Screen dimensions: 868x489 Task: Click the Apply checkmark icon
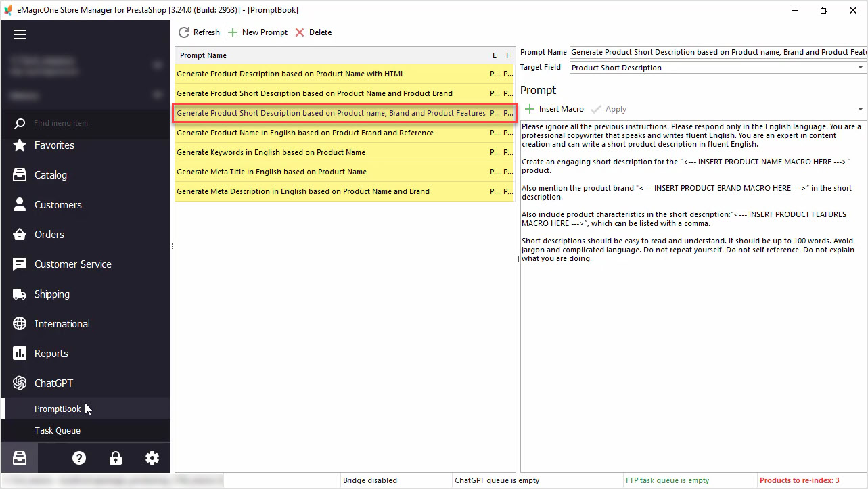pyautogui.click(x=596, y=109)
